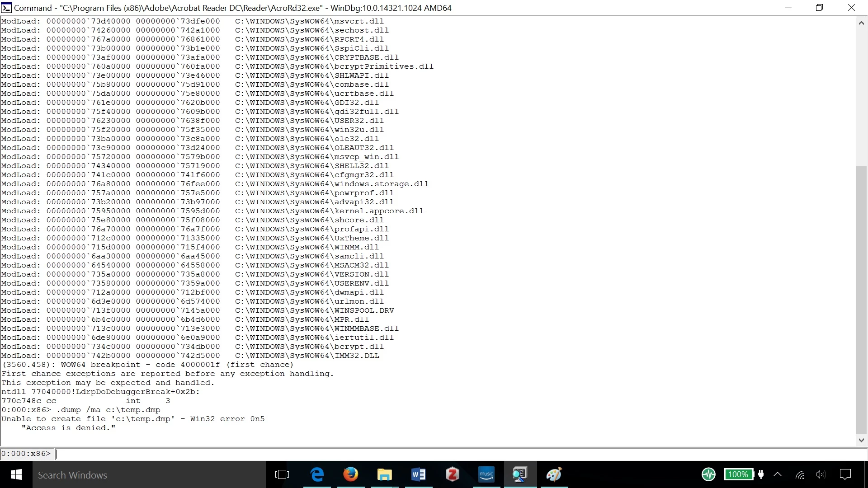Open Task View button

coord(282,474)
